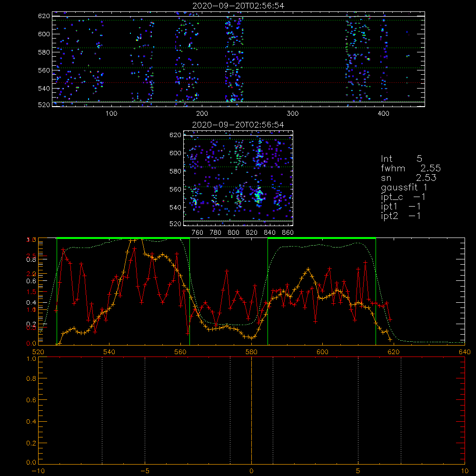Click the thick green bar spanning 585 to 615
The width and height of the screenshot is (476, 476).
(322, 238)
